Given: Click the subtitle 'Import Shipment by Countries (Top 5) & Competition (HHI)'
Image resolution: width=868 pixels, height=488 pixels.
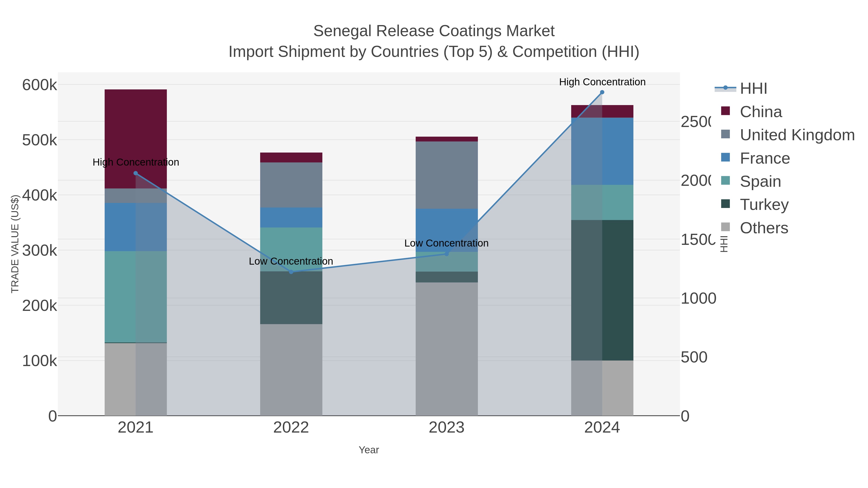Looking at the screenshot, I should (x=434, y=52).
